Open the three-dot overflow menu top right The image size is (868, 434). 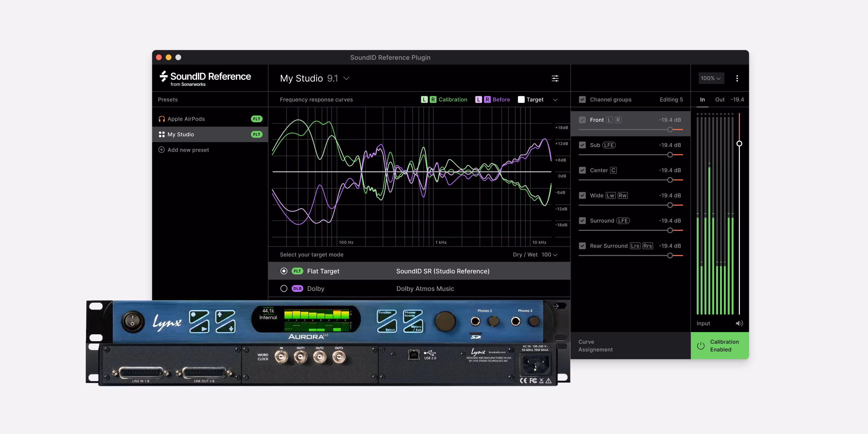[737, 78]
